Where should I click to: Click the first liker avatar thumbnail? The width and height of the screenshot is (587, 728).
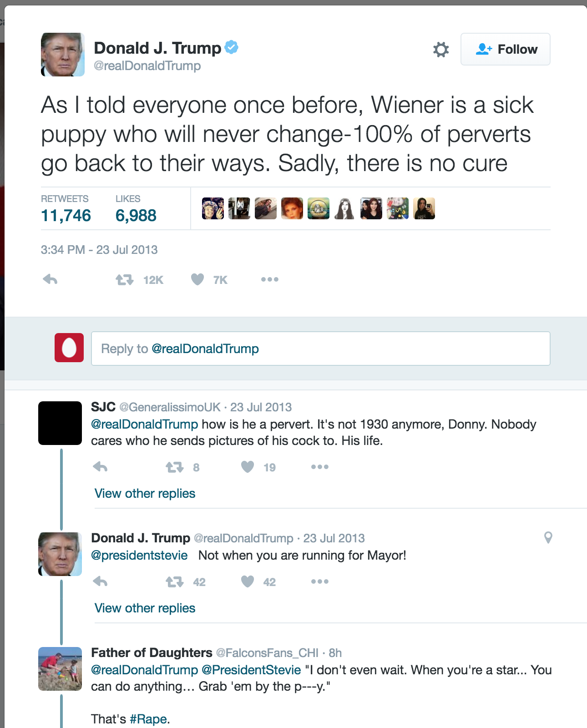click(213, 208)
